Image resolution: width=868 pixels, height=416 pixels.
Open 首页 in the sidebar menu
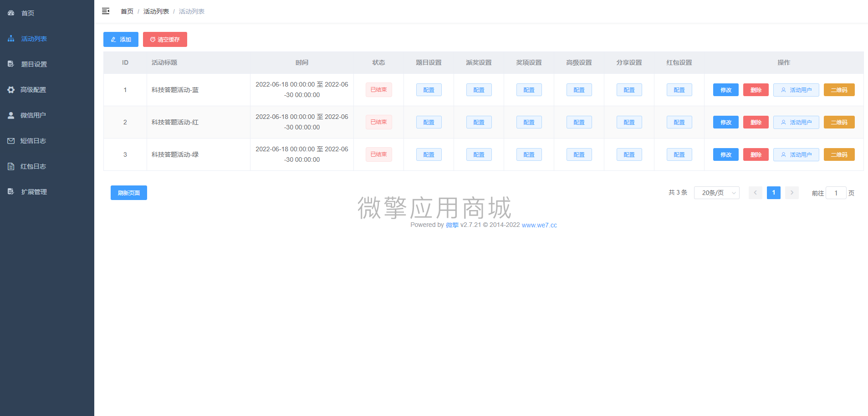coord(47,13)
